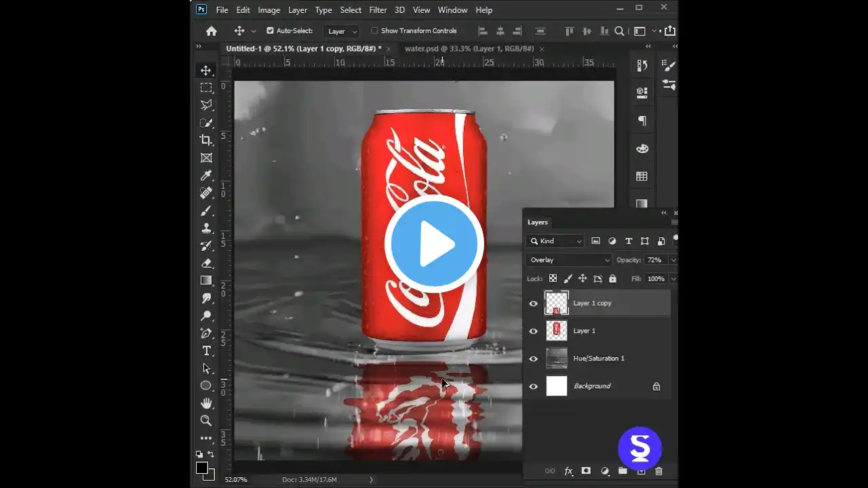Delete layer using the trash icon
The width and height of the screenshot is (868, 488).
click(658, 470)
